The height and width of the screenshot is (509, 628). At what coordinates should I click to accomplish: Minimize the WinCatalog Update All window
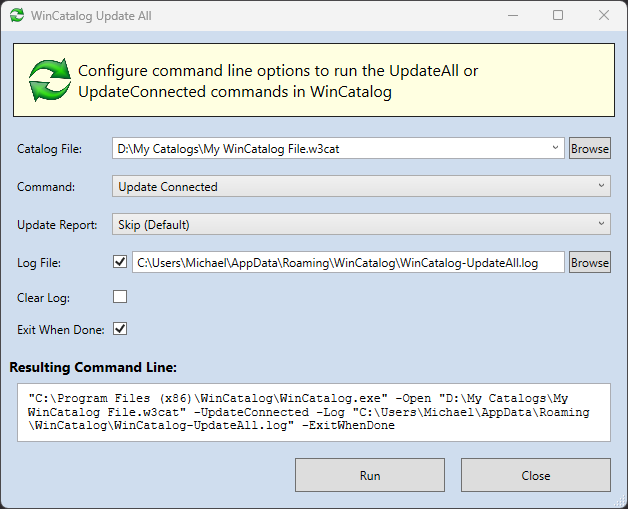click(x=512, y=16)
